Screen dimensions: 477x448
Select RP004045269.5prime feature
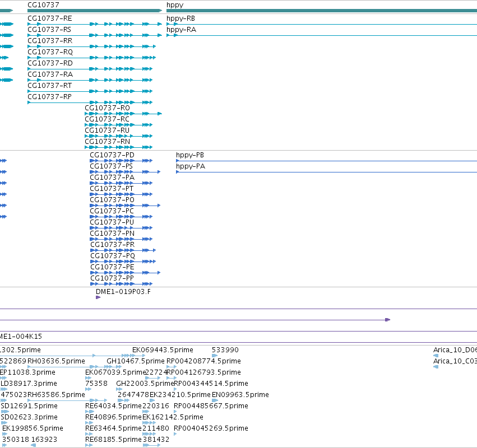pyautogui.click(x=211, y=428)
